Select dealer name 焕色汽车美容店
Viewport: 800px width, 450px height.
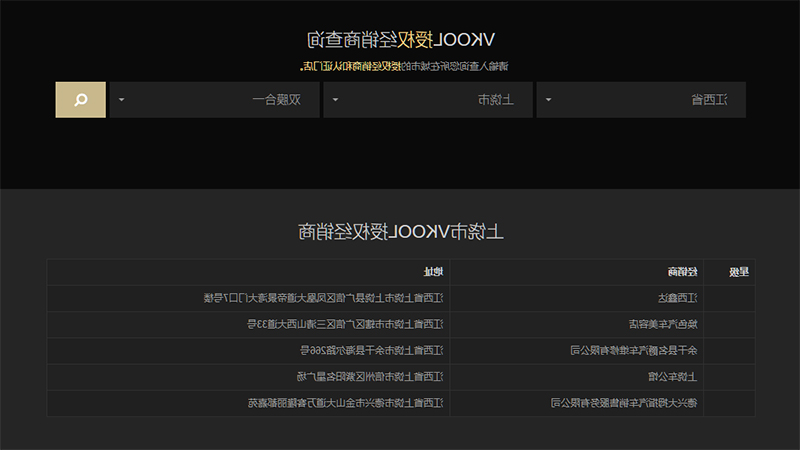tap(663, 324)
